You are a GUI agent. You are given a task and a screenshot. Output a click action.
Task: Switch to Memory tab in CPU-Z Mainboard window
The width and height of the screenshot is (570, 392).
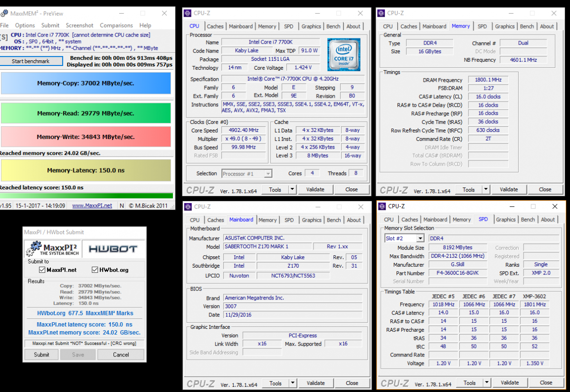pyautogui.click(x=268, y=220)
